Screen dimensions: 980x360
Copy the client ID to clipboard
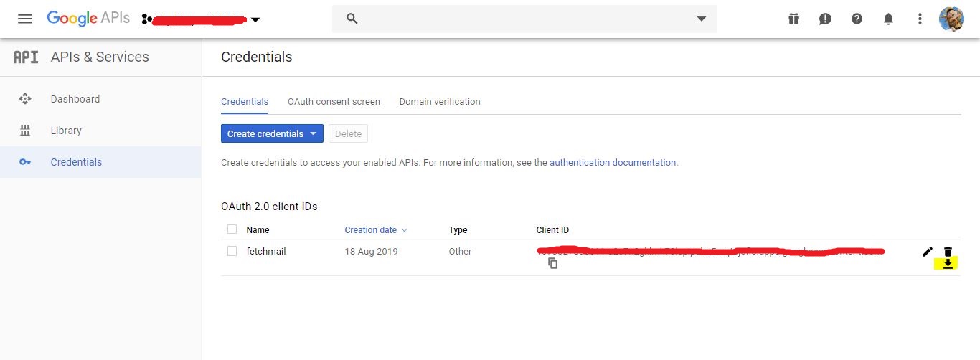tap(552, 263)
